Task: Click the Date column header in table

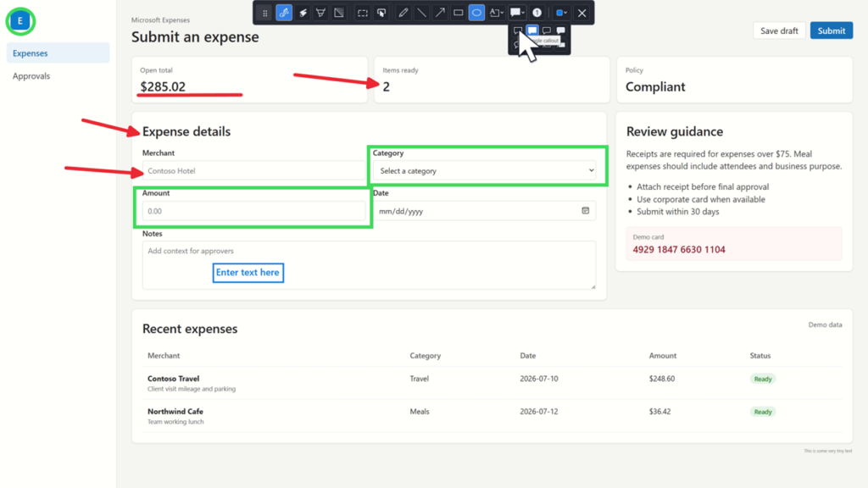Action: [527, 355]
